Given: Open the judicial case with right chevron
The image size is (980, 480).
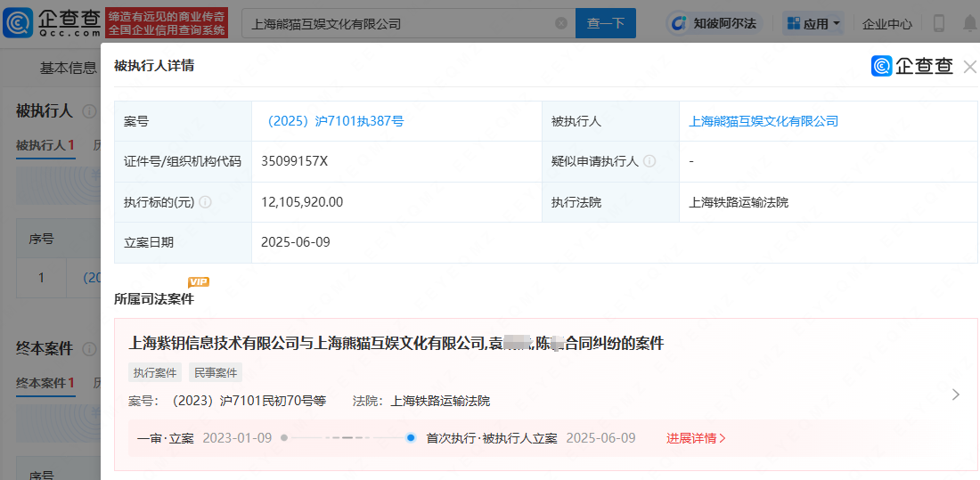Looking at the screenshot, I should coord(956,395).
